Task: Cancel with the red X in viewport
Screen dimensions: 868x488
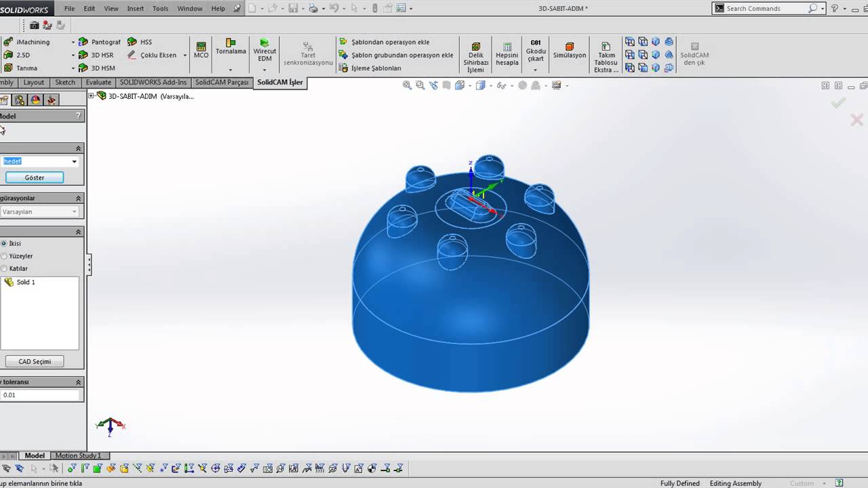Action: tap(856, 120)
